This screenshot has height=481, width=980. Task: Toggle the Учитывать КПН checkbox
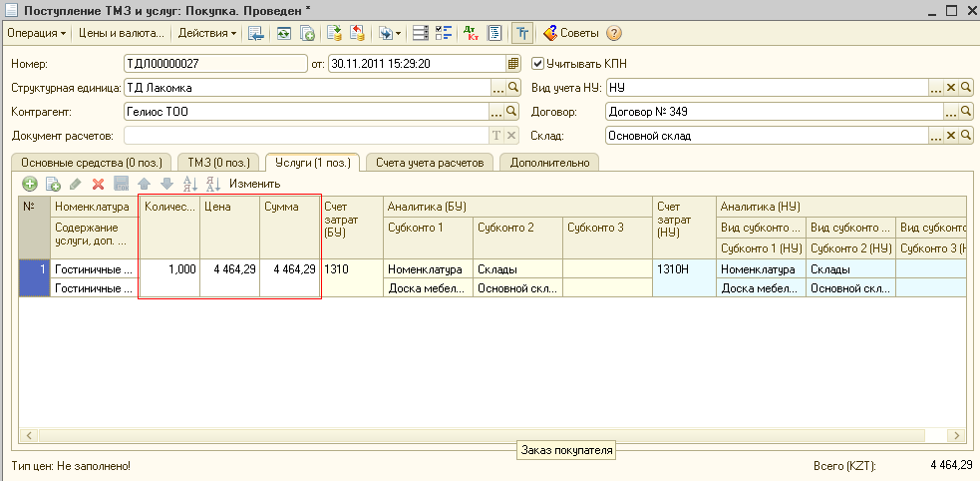tap(538, 64)
